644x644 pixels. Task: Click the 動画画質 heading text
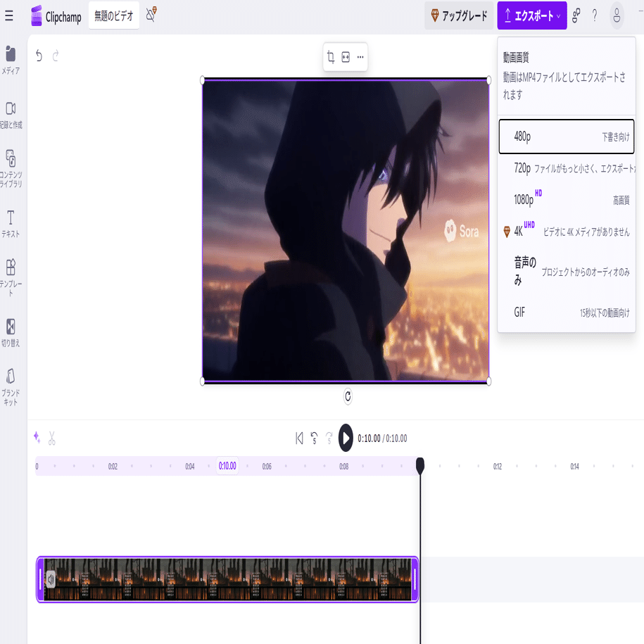[516, 57]
